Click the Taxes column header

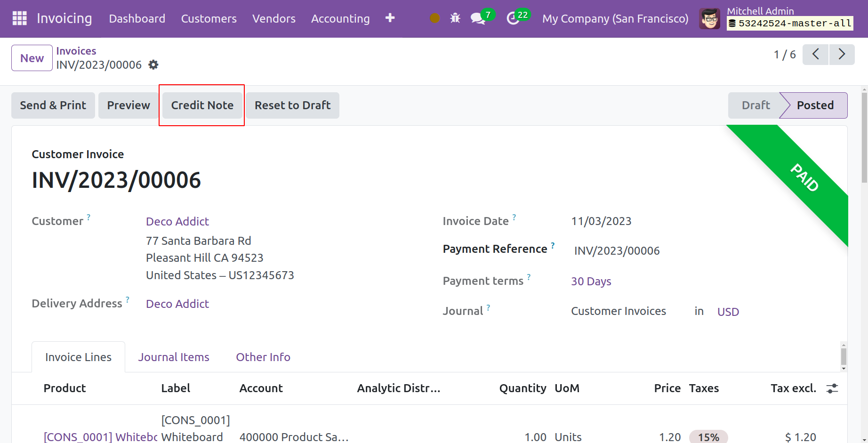[x=704, y=388]
